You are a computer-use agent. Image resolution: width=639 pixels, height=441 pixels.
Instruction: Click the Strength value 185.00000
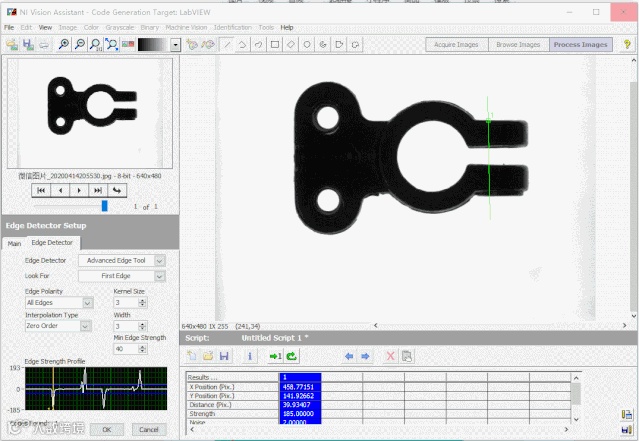(x=300, y=414)
